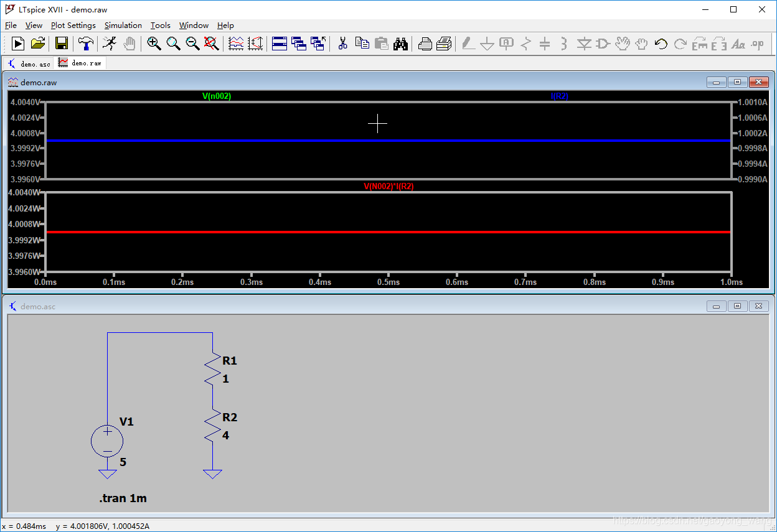Screen dimensions: 777x532
Task: Save using the floppy disk icon
Action: pos(62,43)
